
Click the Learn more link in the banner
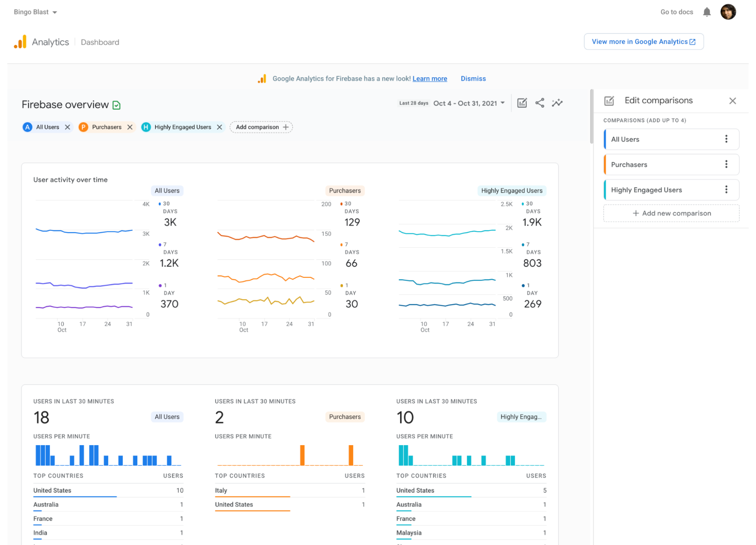pos(430,78)
